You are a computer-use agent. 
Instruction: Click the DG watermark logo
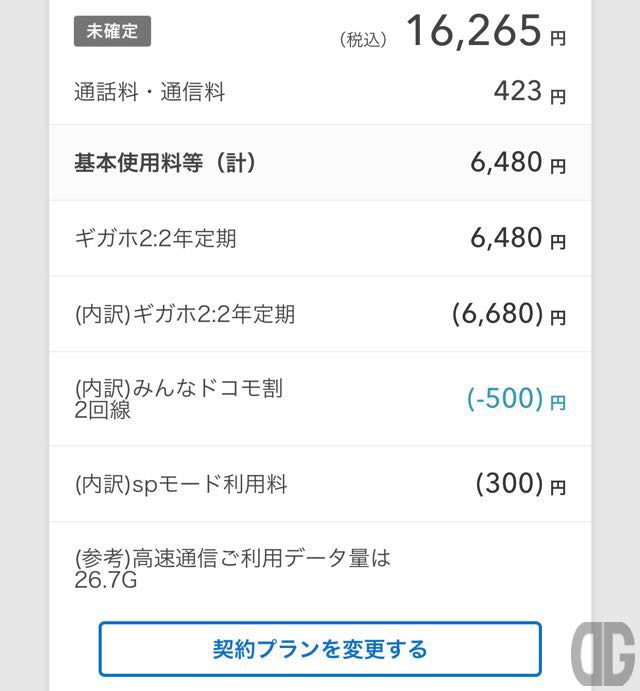tap(603, 654)
